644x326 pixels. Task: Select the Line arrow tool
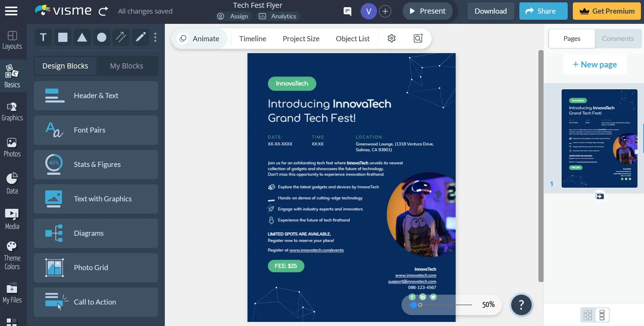tap(121, 37)
